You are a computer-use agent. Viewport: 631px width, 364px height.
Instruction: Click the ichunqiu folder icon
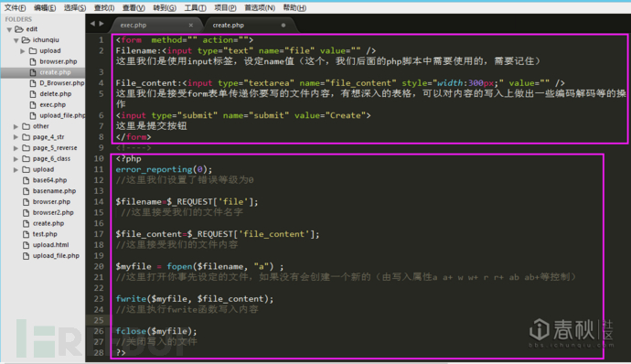click(x=26, y=40)
